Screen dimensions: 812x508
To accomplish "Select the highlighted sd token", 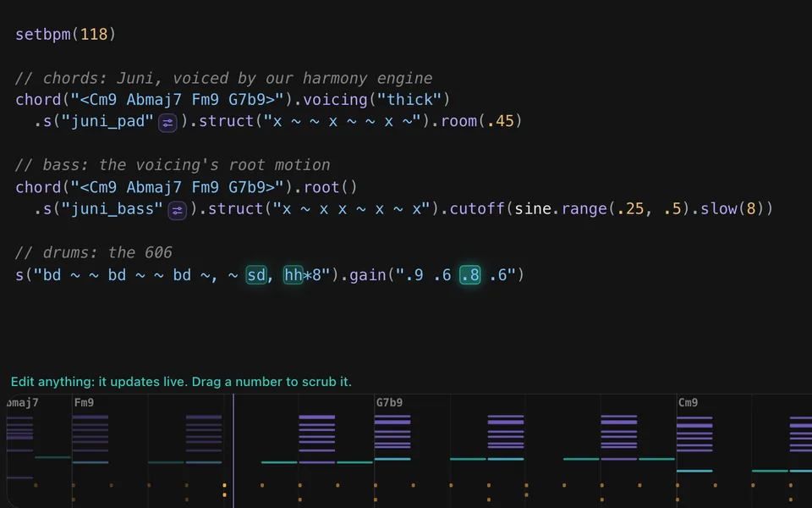I will (256, 274).
